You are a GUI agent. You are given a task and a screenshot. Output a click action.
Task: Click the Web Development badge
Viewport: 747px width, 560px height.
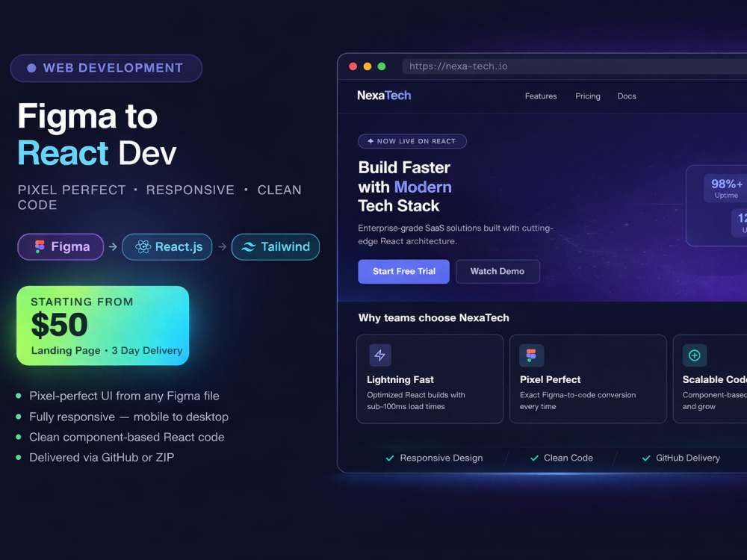pos(106,68)
